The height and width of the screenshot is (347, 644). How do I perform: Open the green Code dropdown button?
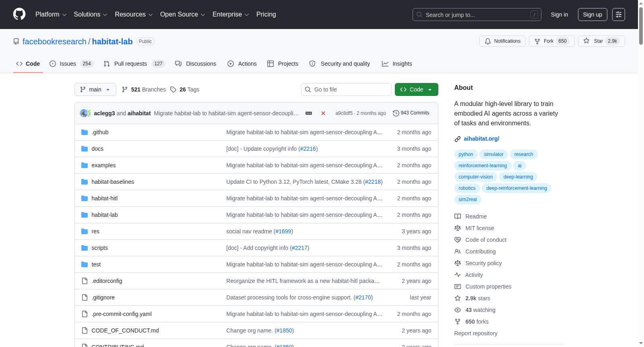click(x=417, y=89)
